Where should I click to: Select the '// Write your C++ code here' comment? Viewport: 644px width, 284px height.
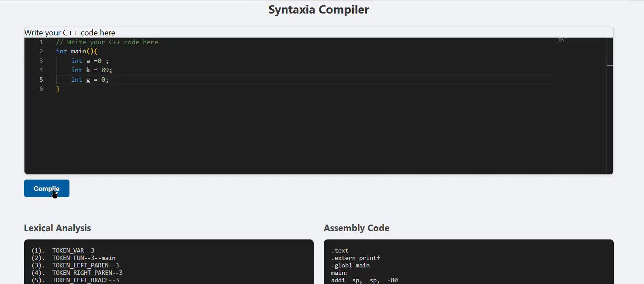pyautogui.click(x=107, y=42)
